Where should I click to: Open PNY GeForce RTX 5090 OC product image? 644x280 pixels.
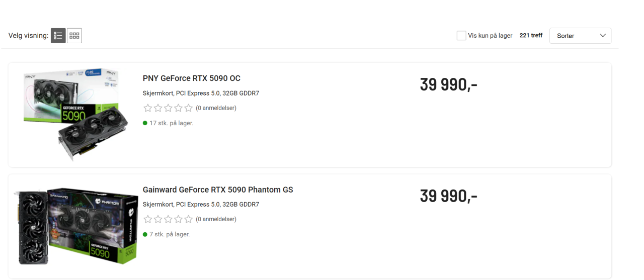click(x=71, y=115)
